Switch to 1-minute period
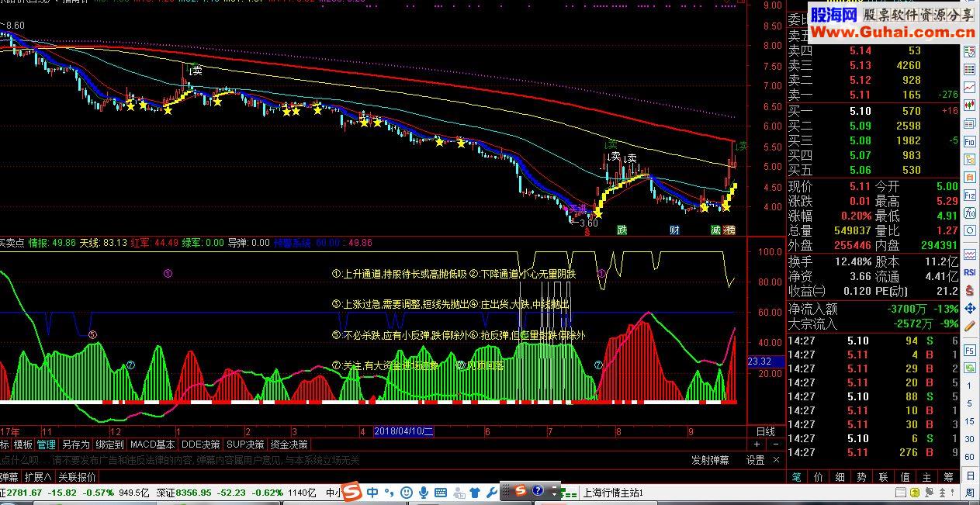Screen dimensions: 980x505 pos(969,386)
